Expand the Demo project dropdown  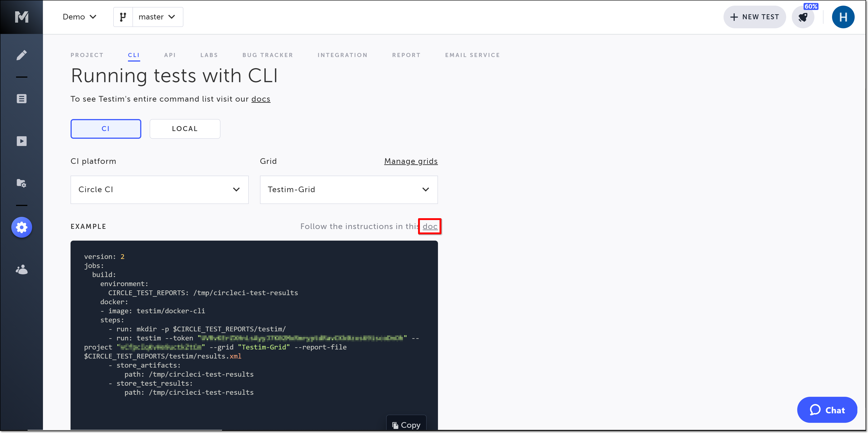[80, 17]
